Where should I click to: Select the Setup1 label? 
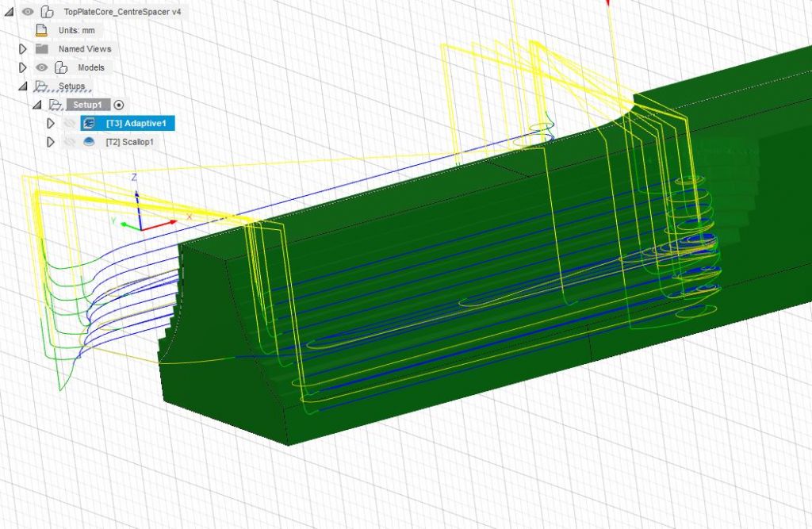87,105
